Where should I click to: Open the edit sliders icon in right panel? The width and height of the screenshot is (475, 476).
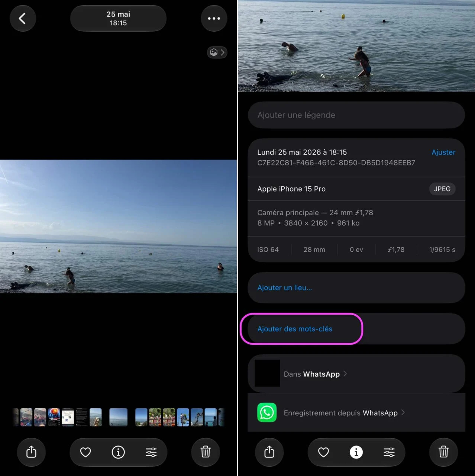click(389, 452)
